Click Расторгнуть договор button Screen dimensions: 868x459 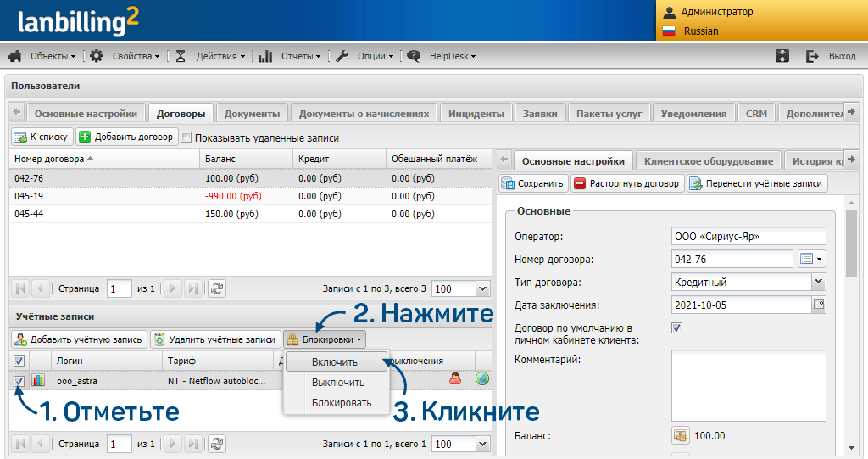(628, 183)
